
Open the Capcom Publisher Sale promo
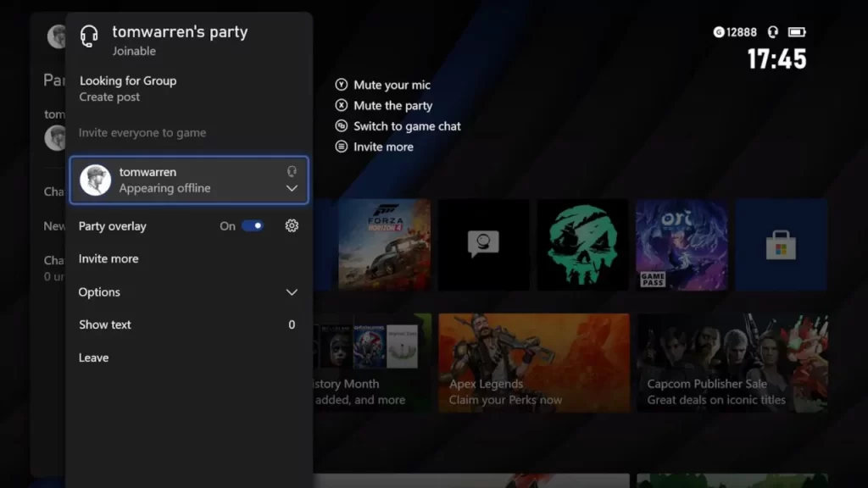click(x=732, y=363)
